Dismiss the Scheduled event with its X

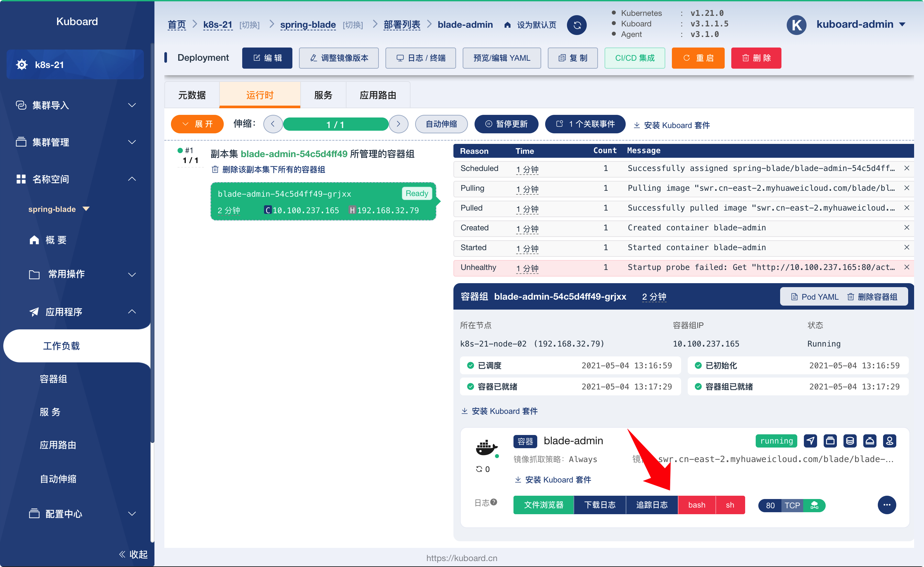pyautogui.click(x=907, y=168)
